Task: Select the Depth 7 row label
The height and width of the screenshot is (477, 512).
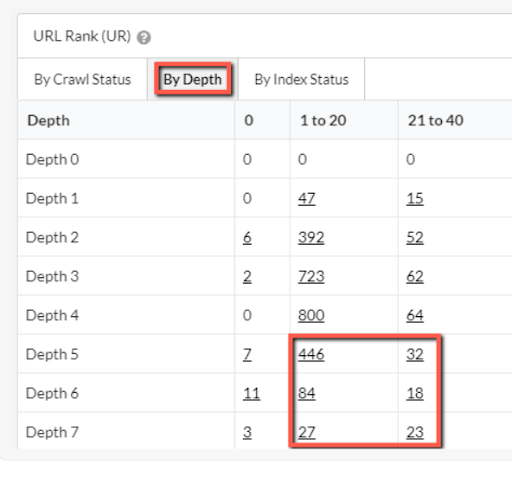Action: tap(52, 432)
